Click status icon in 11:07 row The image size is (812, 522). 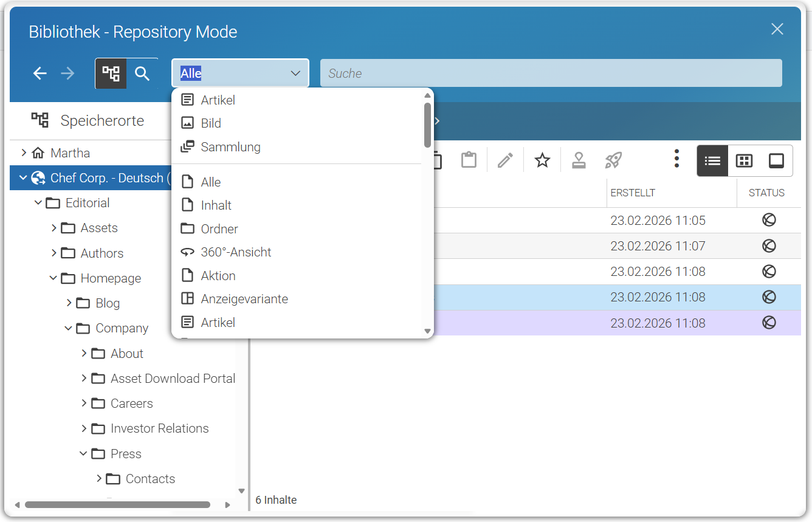pyautogui.click(x=769, y=246)
